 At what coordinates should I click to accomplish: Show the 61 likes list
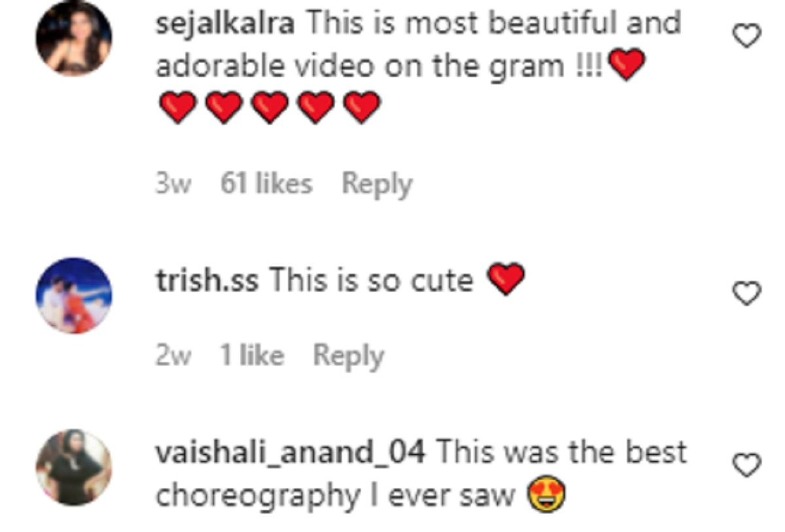(266, 185)
